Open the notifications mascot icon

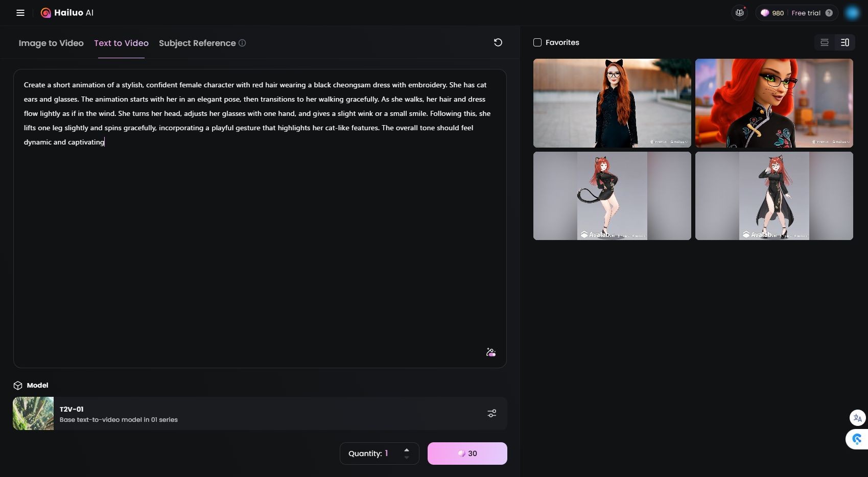pyautogui.click(x=740, y=13)
